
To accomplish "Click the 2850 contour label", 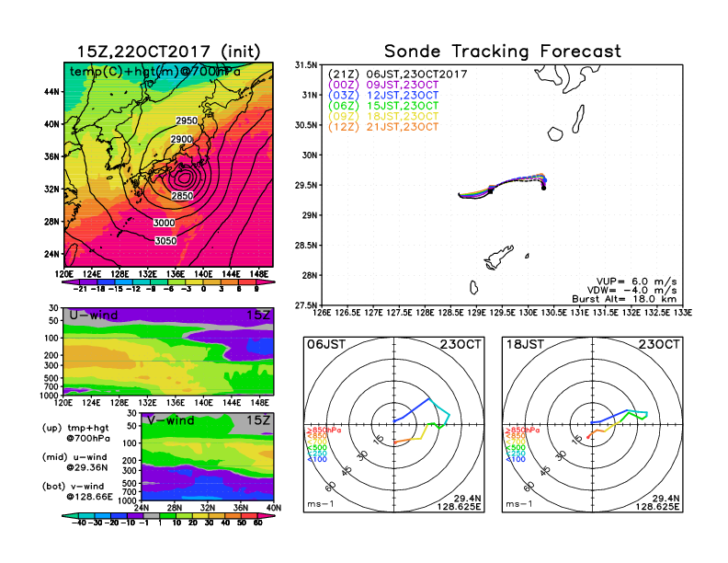I will [x=182, y=196].
